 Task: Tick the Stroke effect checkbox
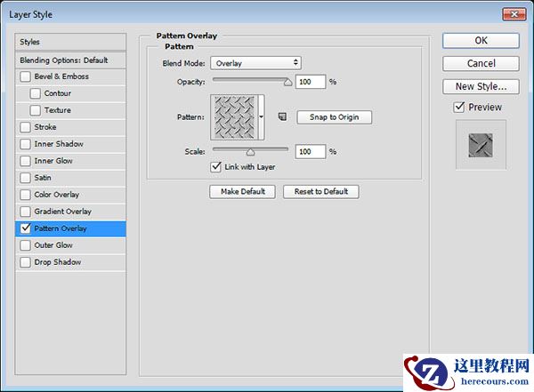click(x=25, y=127)
